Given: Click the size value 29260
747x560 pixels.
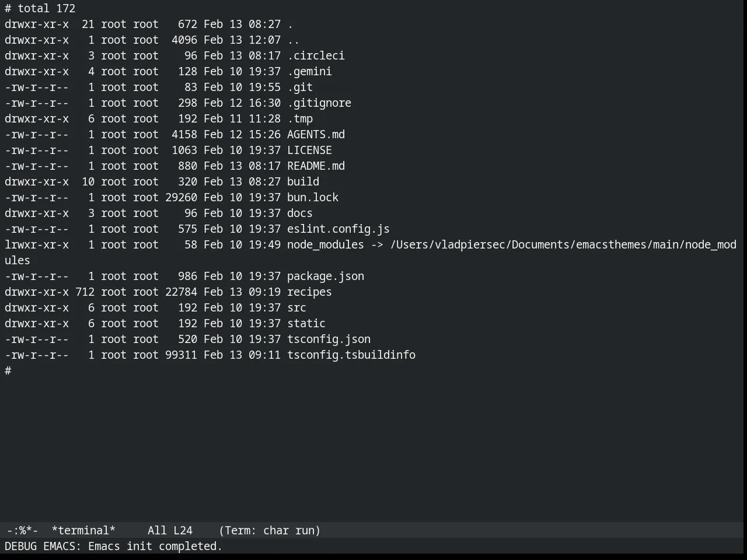Looking at the screenshot, I should (x=181, y=197).
